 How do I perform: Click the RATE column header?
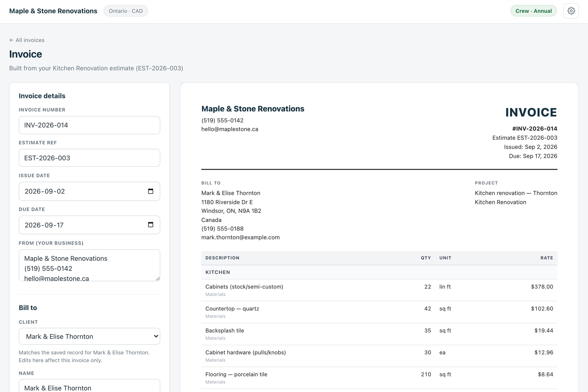tap(547, 258)
